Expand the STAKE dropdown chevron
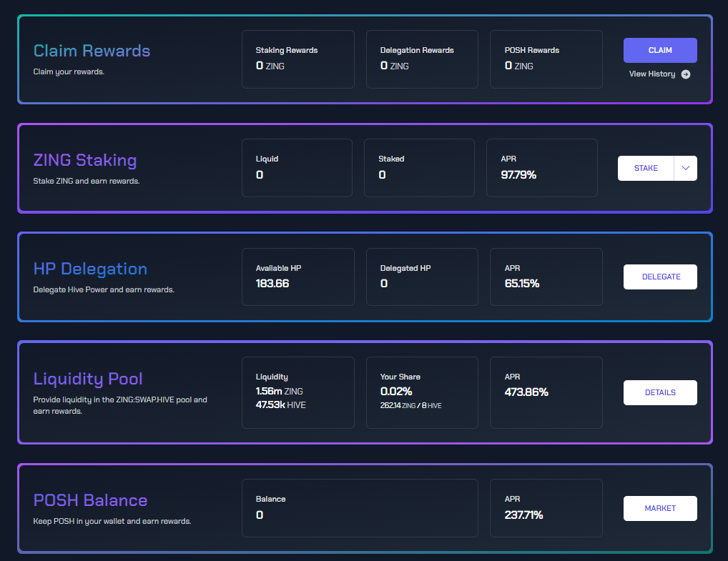 point(686,168)
